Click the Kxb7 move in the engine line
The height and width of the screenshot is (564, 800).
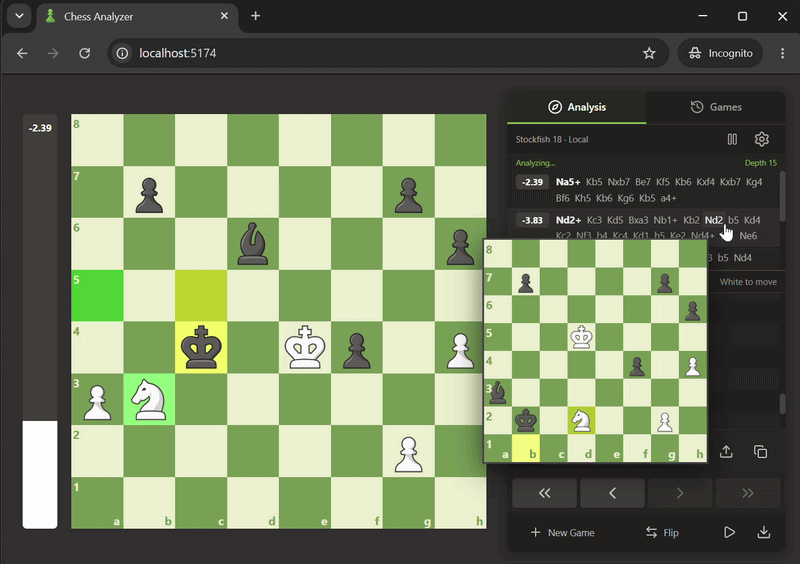pos(730,182)
